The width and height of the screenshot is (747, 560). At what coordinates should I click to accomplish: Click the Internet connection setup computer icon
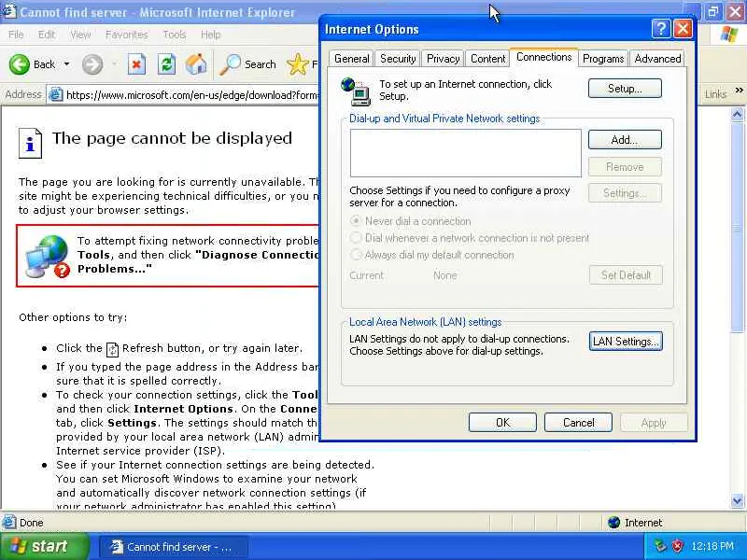[356, 91]
